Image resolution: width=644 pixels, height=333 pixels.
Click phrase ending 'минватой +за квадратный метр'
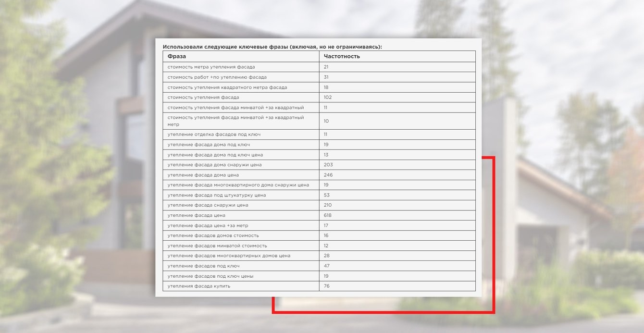coord(235,121)
